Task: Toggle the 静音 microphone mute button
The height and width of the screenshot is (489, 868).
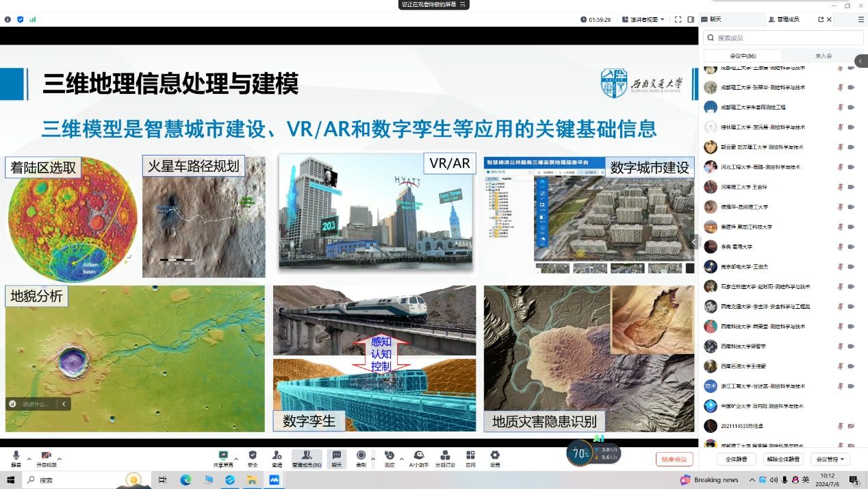Action: [16, 457]
